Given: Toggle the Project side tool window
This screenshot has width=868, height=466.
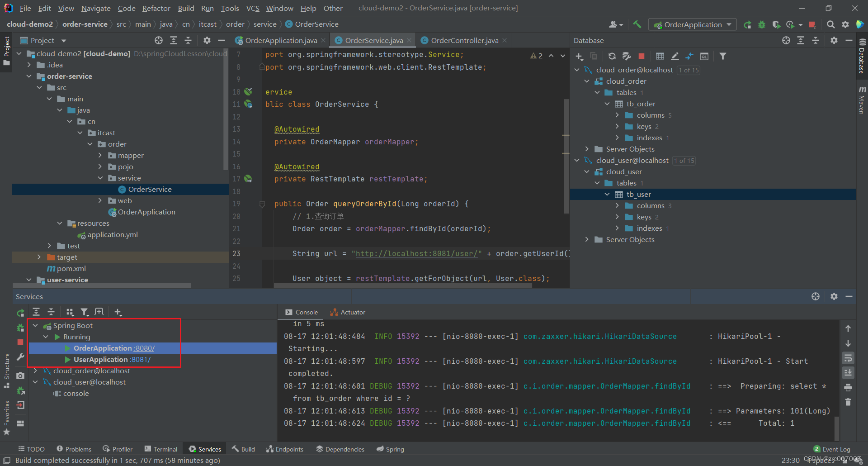Looking at the screenshot, I should point(7,50).
